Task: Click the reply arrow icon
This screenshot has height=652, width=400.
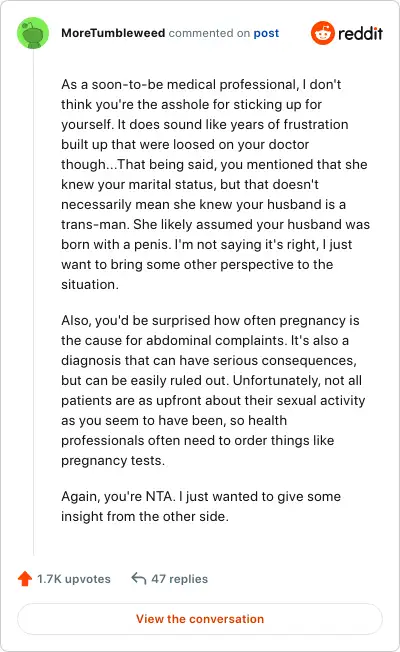Action: click(x=138, y=578)
